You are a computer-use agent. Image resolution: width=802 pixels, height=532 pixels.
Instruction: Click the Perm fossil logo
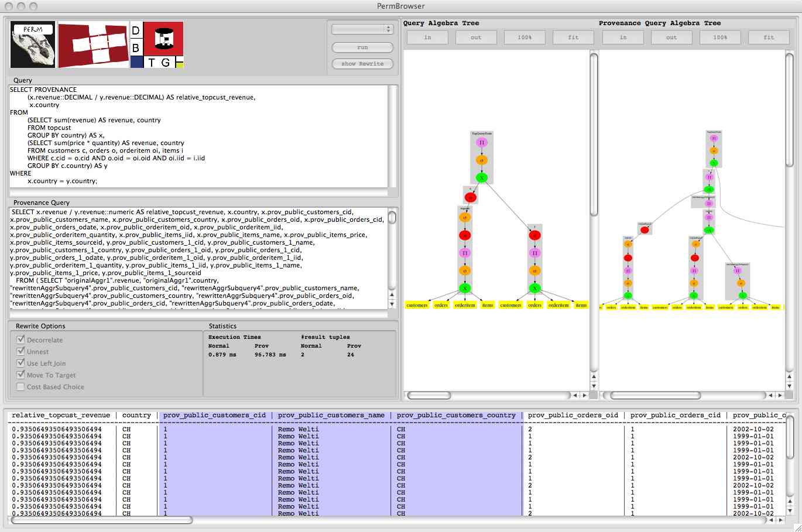33,44
